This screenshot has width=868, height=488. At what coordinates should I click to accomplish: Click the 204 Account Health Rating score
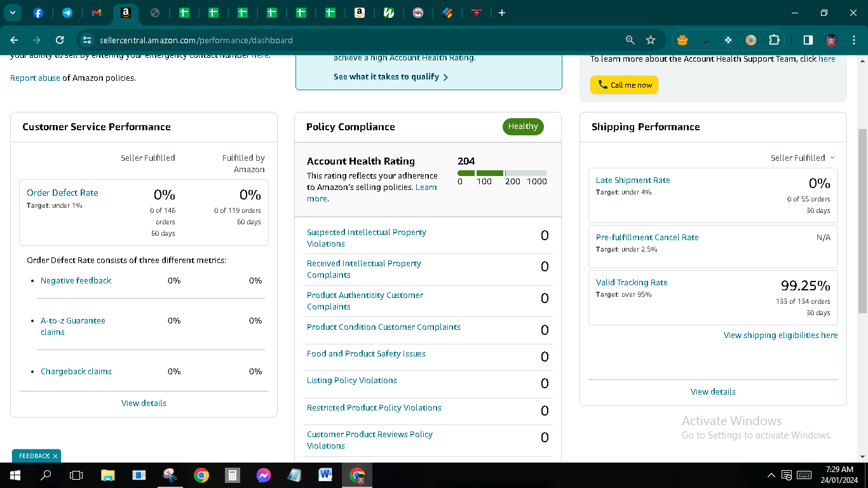coord(466,161)
